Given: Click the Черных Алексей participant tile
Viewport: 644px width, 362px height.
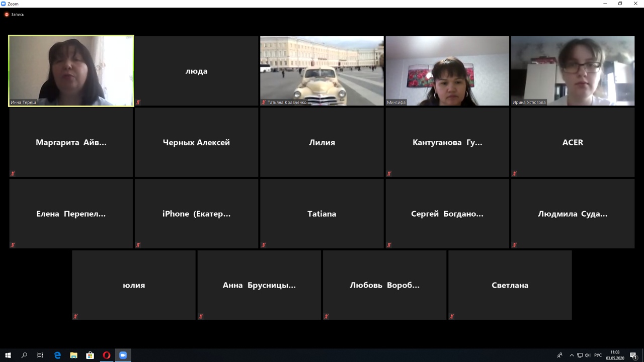Looking at the screenshot, I should point(196,142).
